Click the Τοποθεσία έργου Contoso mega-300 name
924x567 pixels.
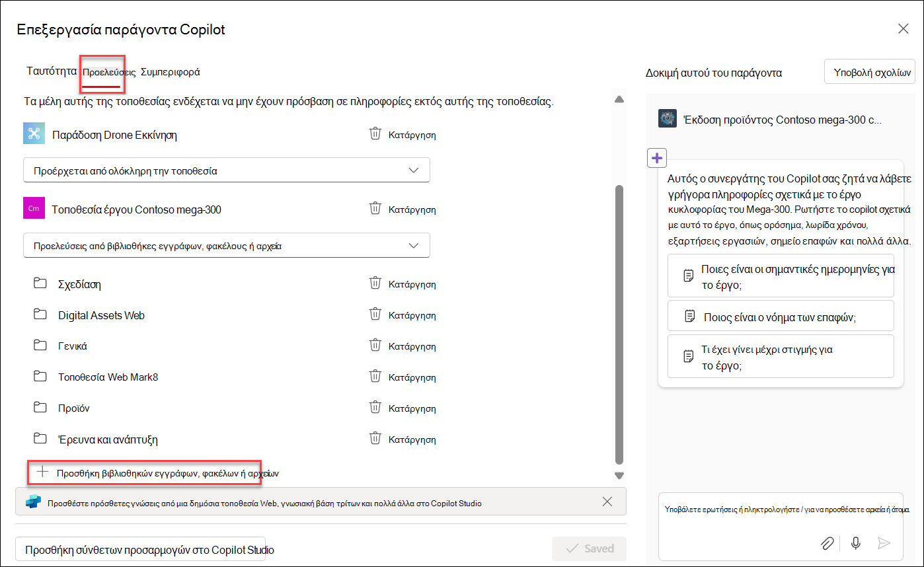[x=137, y=209]
